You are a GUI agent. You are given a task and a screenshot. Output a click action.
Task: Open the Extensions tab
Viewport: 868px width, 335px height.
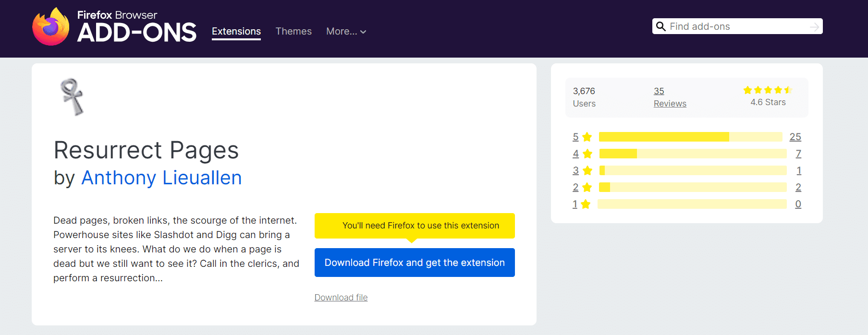point(236,32)
